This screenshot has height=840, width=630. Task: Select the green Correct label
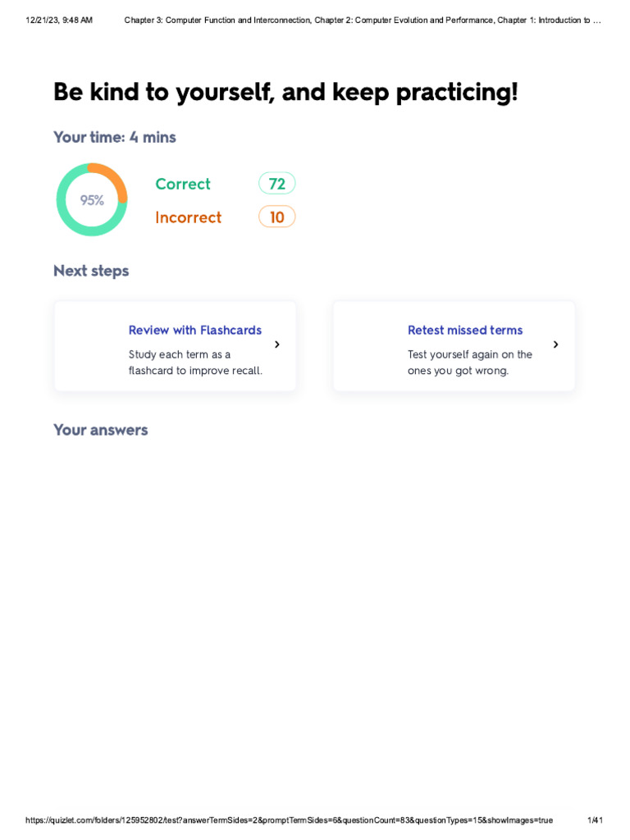pyautogui.click(x=183, y=184)
